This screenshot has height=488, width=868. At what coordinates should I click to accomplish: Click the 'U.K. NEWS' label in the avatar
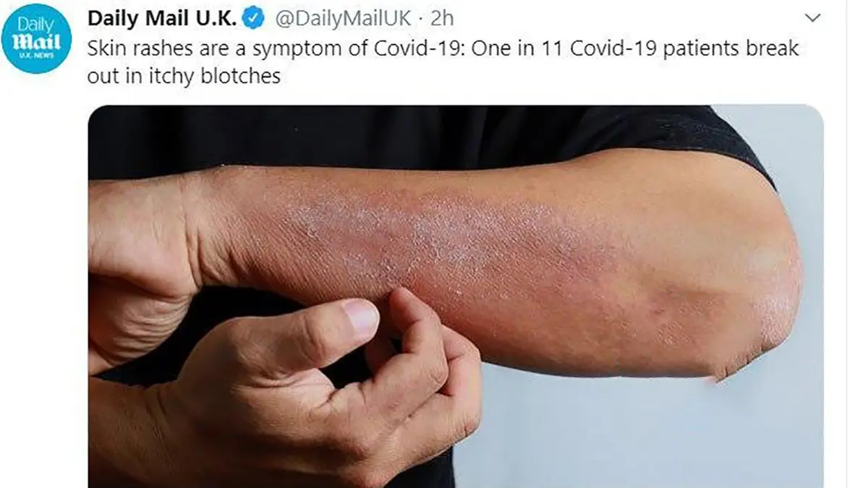[x=37, y=56]
